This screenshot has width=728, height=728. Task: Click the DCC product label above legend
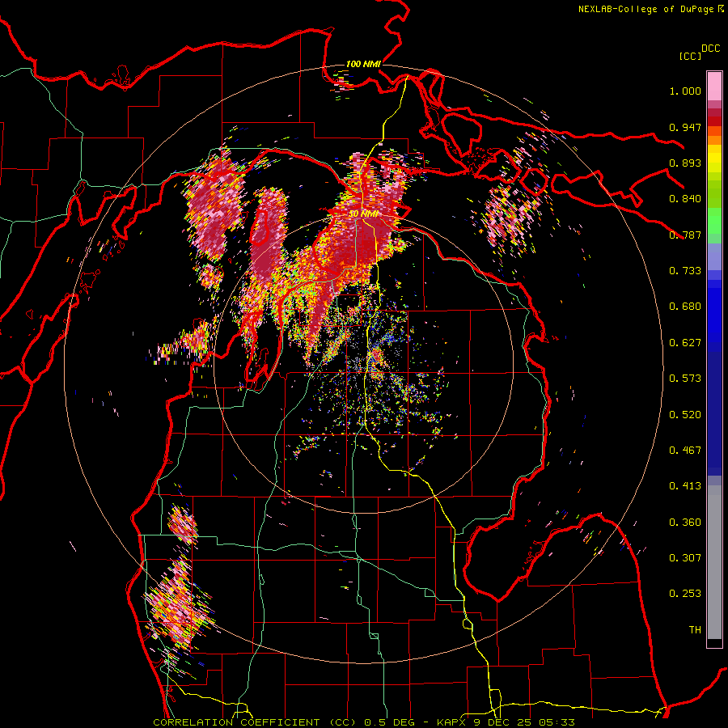point(711,49)
